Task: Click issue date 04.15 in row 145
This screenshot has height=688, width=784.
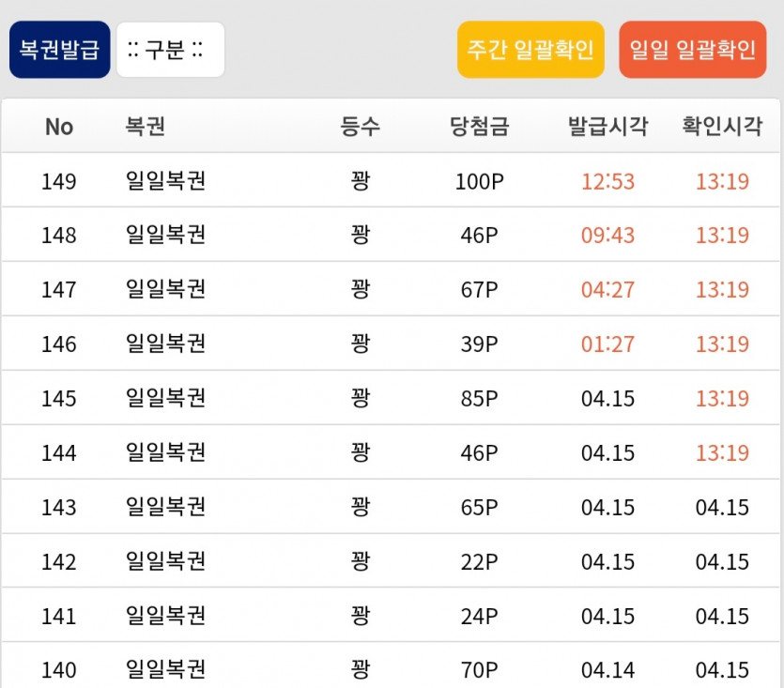Action: click(x=608, y=399)
